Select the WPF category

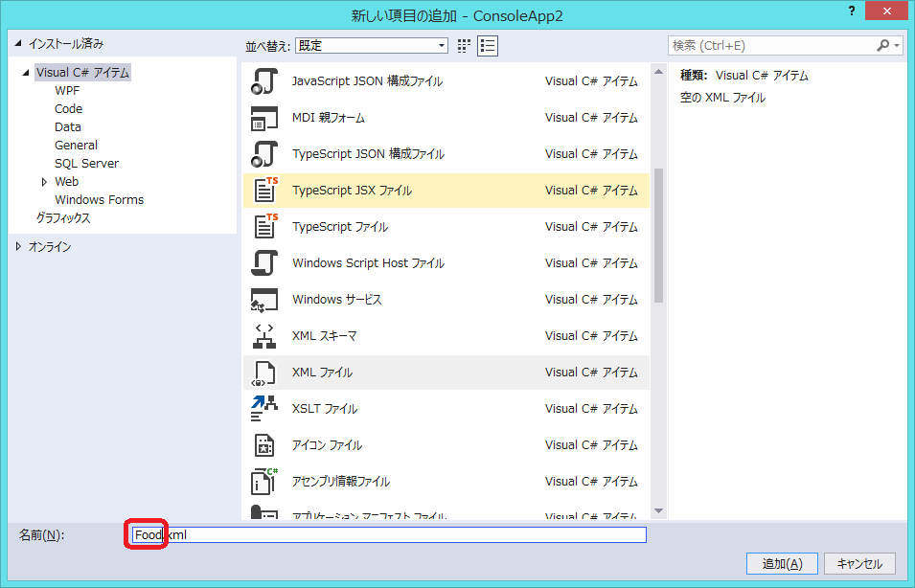pos(67,90)
